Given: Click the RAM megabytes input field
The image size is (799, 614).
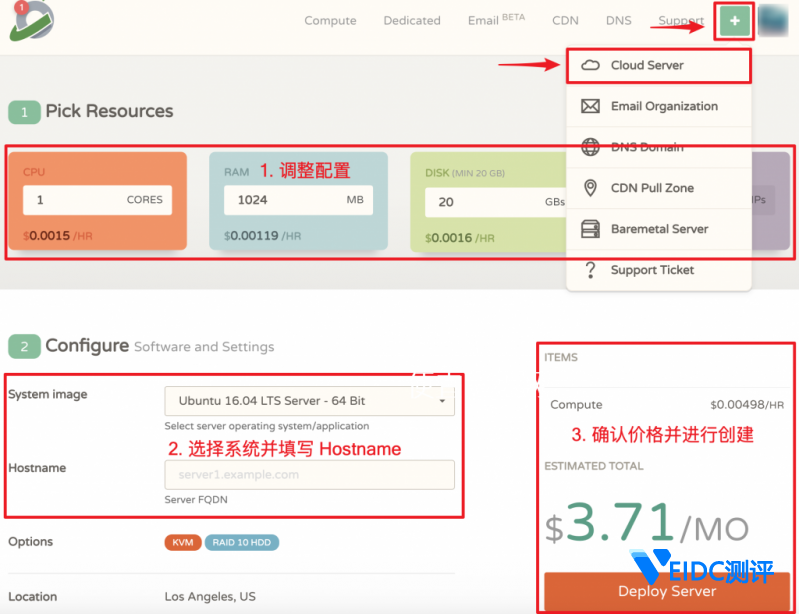Looking at the screenshot, I should (299, 200).
